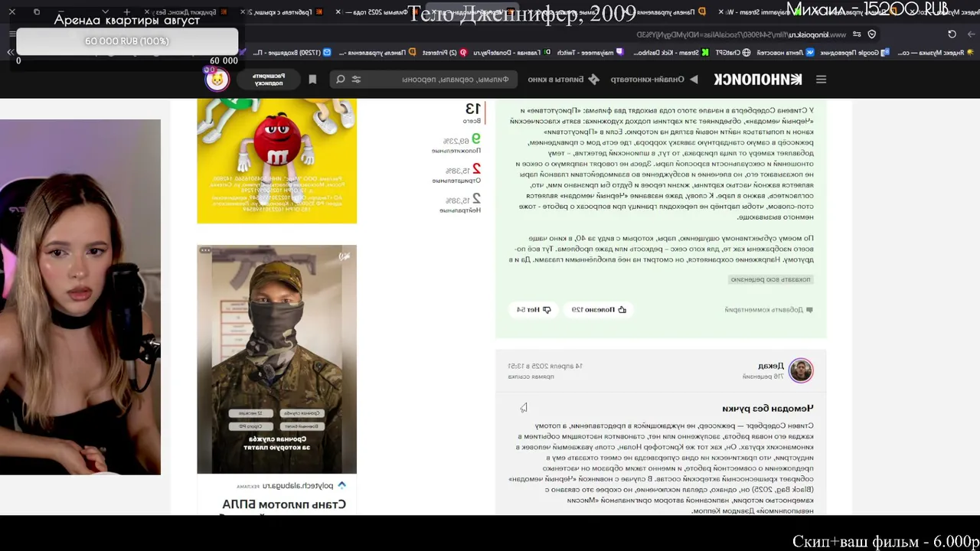Screen dimensions: 980x551
Task: Click 'показать всю рецензию' link
Action: click(769, 279)
